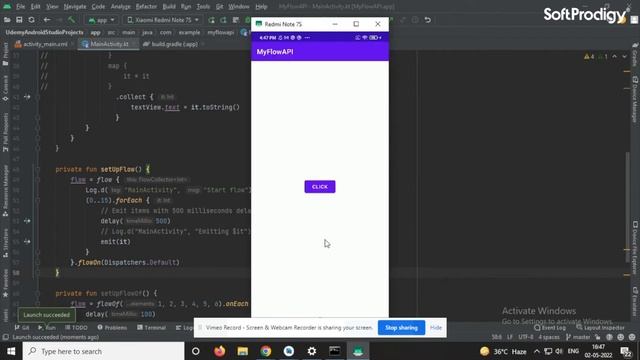Click the Save All toolbar icon

[x=19, y=20]
